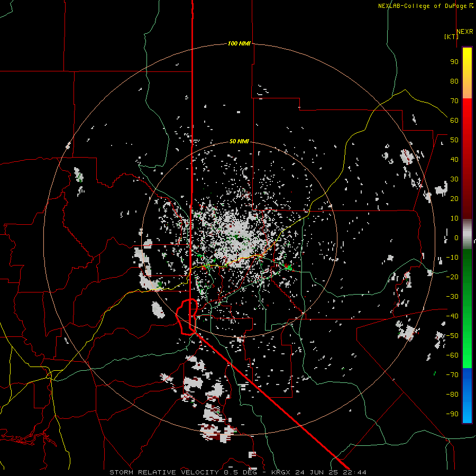Click the positive 70 value on velocity scale
The height and width of the screenshot is (476, 476).
454,101
